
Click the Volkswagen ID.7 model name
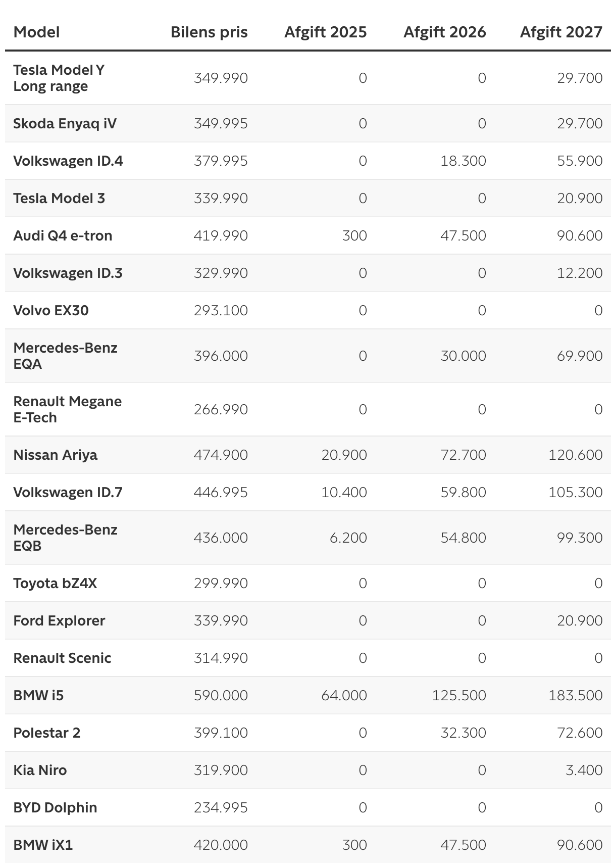pyautogui.click(x=68, y=493)
